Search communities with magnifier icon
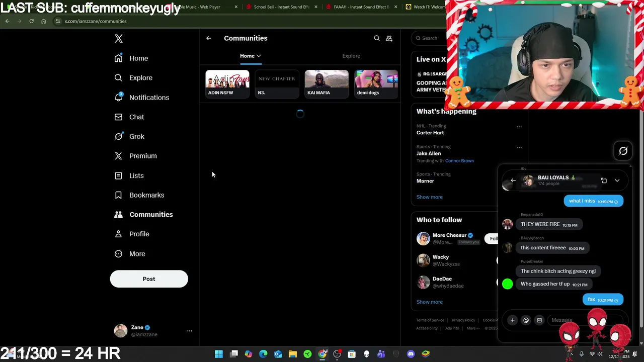The image size is (644, 362). tap(377, 38)
